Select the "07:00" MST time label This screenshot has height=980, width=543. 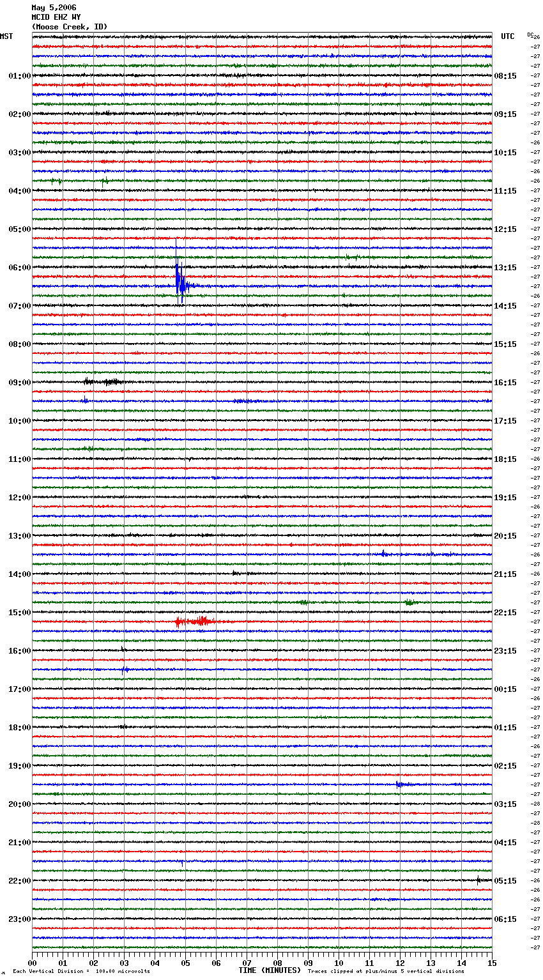click(20, 306)
